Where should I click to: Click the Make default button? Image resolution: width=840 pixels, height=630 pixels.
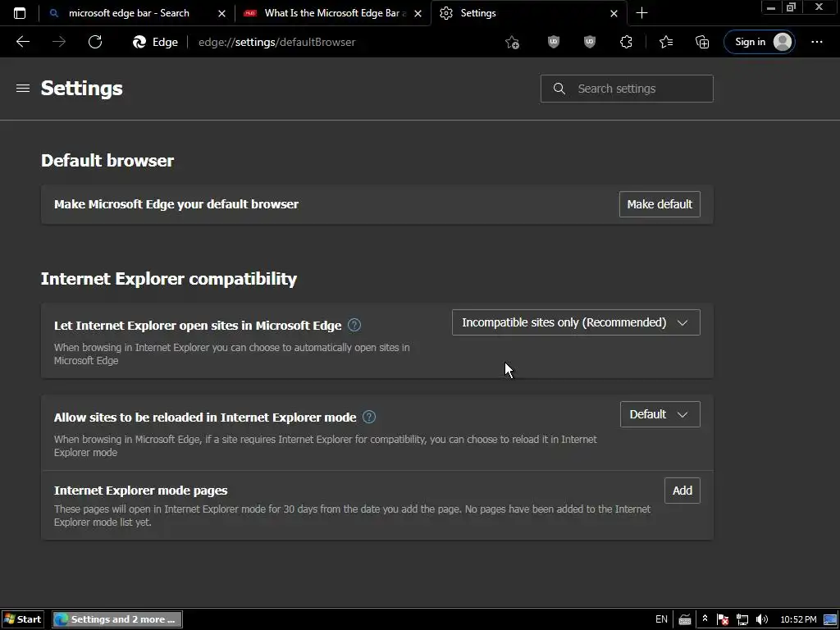[660, 204]
